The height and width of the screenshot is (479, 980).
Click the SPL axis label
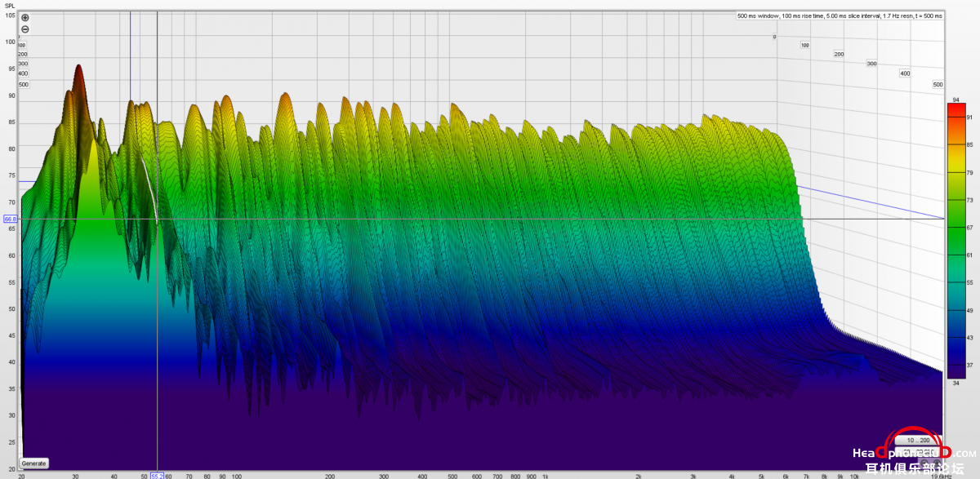(x=11, y=7)
